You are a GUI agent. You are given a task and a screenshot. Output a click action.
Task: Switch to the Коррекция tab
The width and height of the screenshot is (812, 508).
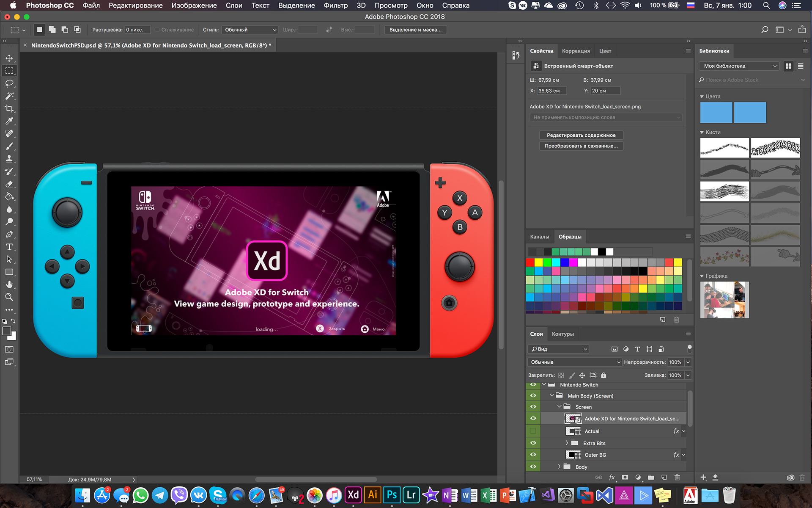[x=576, y=51]
